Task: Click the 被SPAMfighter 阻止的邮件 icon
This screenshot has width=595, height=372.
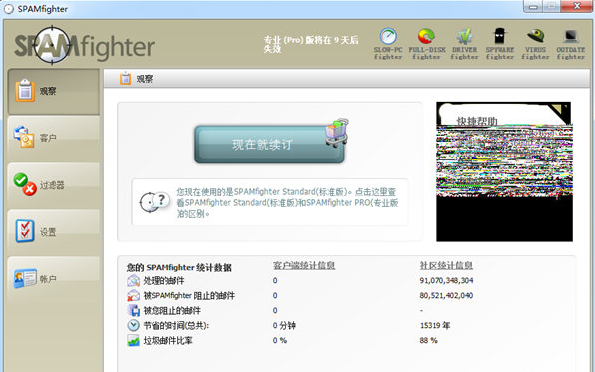Action: [134, 295]
